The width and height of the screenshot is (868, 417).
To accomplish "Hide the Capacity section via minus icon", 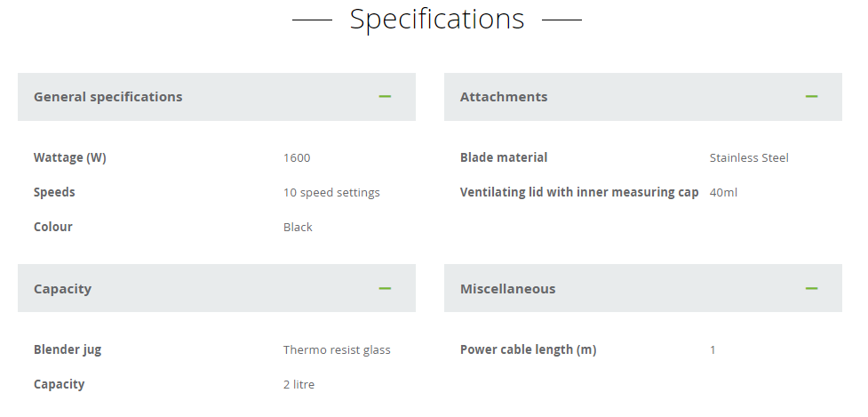I will pos(385,288).
